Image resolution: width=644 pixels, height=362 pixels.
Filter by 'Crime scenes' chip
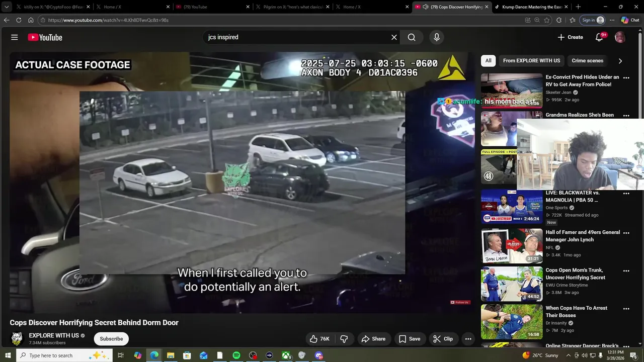click(587, 61)
